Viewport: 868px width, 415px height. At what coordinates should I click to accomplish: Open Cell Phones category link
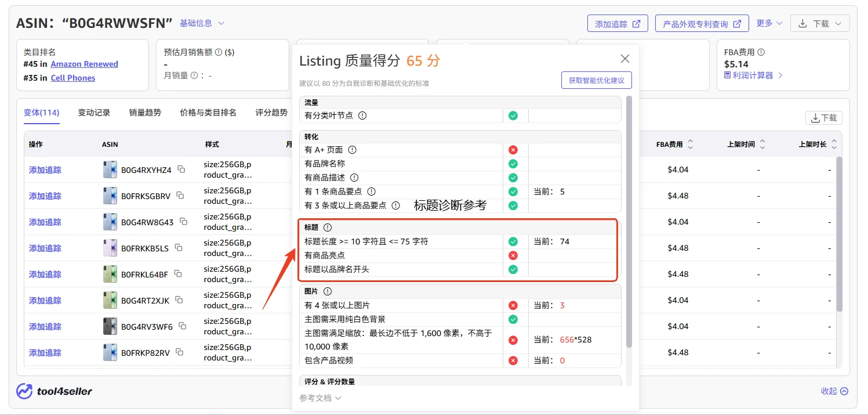[72, 78]
